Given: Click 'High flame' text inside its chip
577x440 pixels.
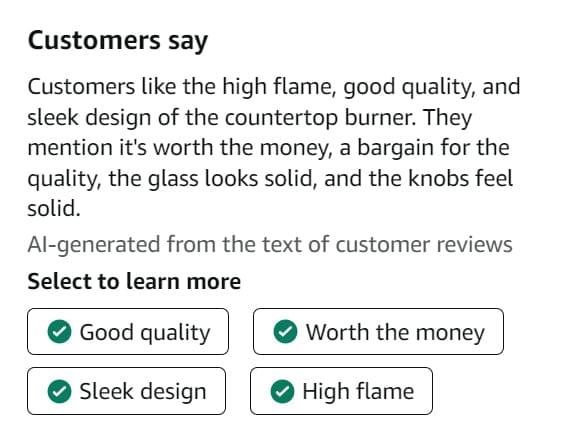Looking at the screenshot, I should click(358, 391).
